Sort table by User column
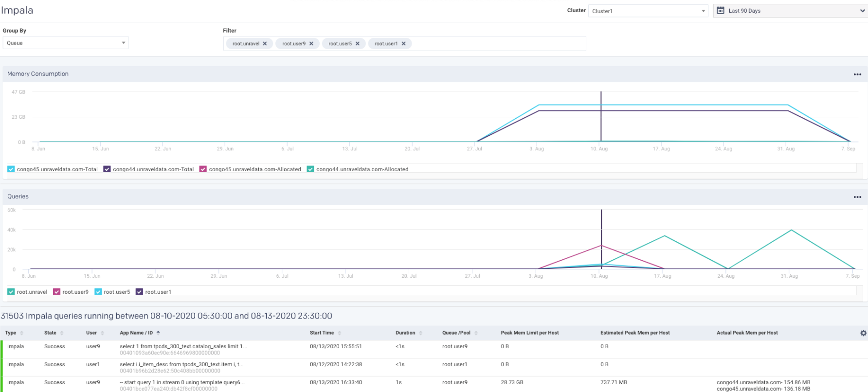Screen dimensions: 868x392 pos(102,333)
